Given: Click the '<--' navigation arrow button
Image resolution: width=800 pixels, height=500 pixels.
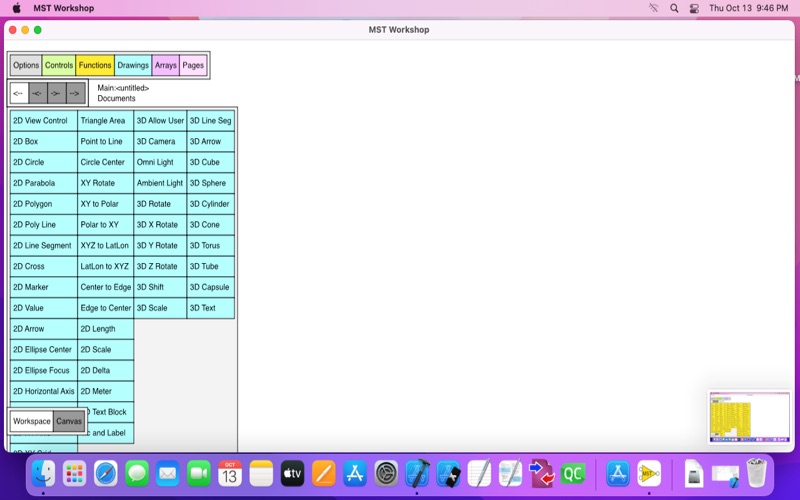Looking at the screenshot, I should click(x=19, y=93).
